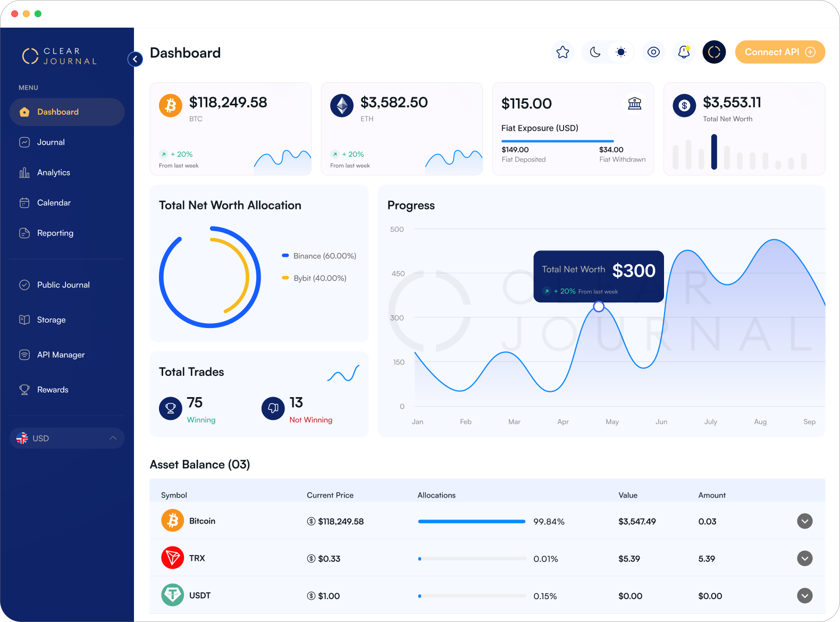The image size is (840, 622).
Task: Click the Ethereum icon on ETH card
Action: 342,105
